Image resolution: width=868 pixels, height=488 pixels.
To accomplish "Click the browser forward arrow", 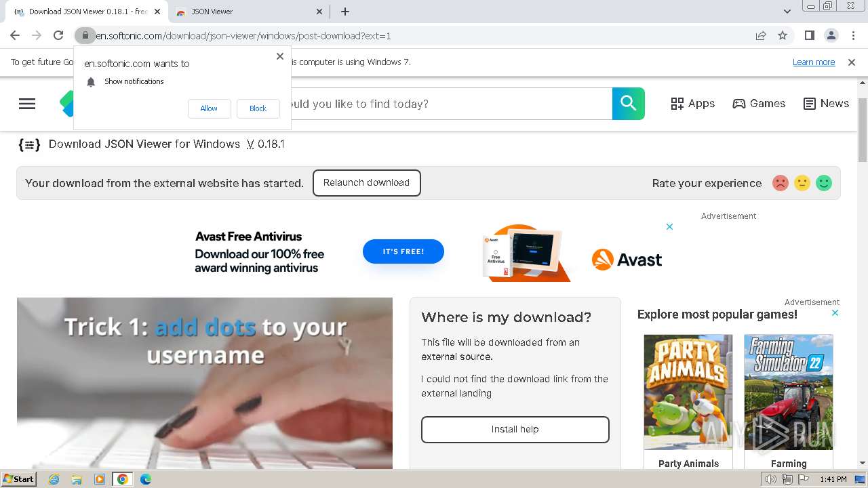I will pyautogui.click(x=37, y=35).
